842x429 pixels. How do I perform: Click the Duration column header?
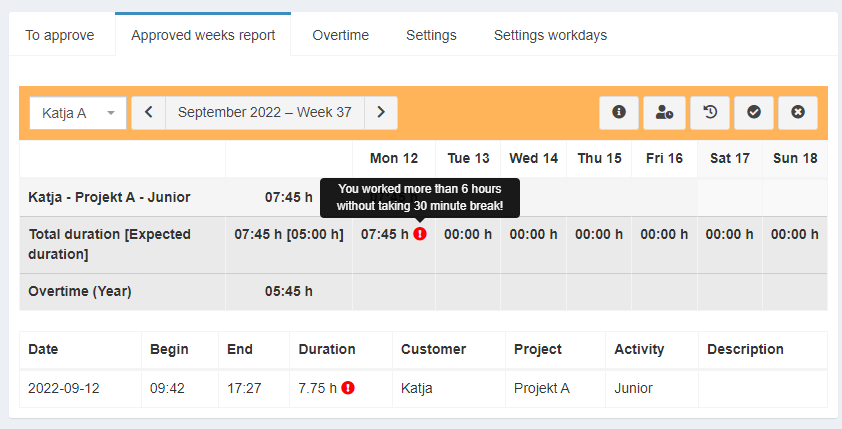pos(327,349)
